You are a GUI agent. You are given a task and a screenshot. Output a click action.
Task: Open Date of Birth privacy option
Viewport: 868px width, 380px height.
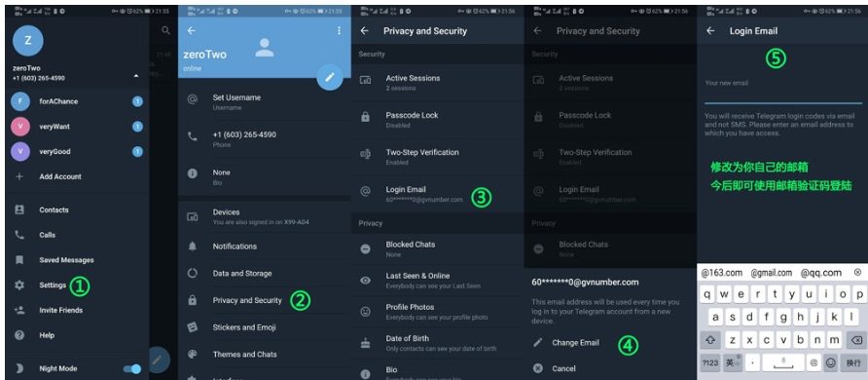click(437, 343)
